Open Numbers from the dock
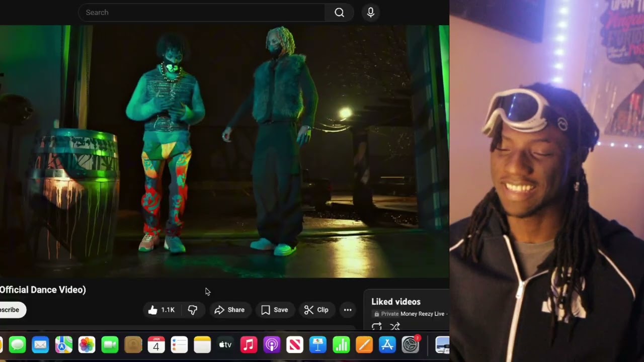Screen dimensions: 644x362 (341, 345)
